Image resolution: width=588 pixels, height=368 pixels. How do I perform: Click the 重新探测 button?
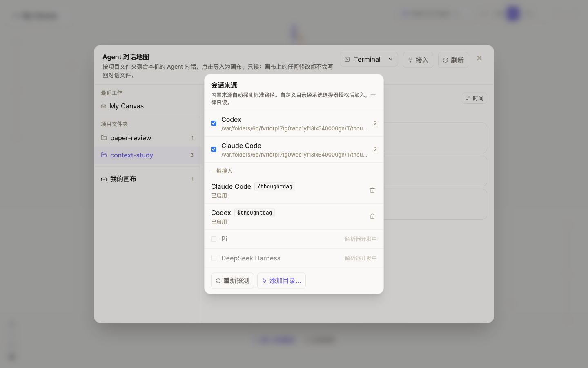(232, 280)
